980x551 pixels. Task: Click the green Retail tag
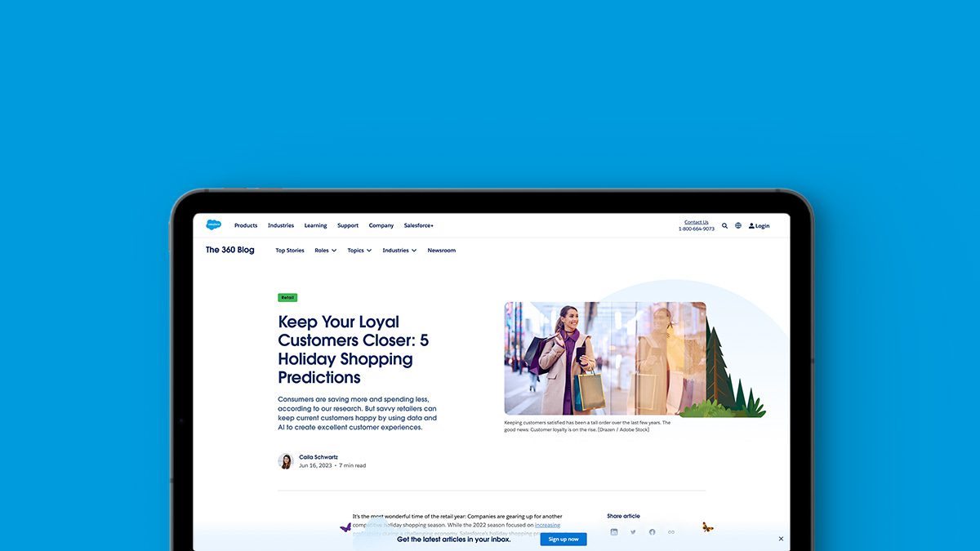coord(287,298)
